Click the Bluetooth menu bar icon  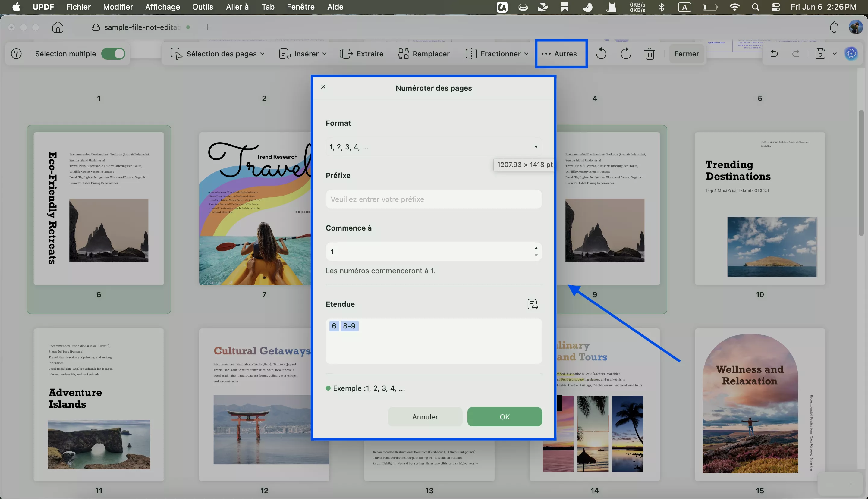(661, 7)
